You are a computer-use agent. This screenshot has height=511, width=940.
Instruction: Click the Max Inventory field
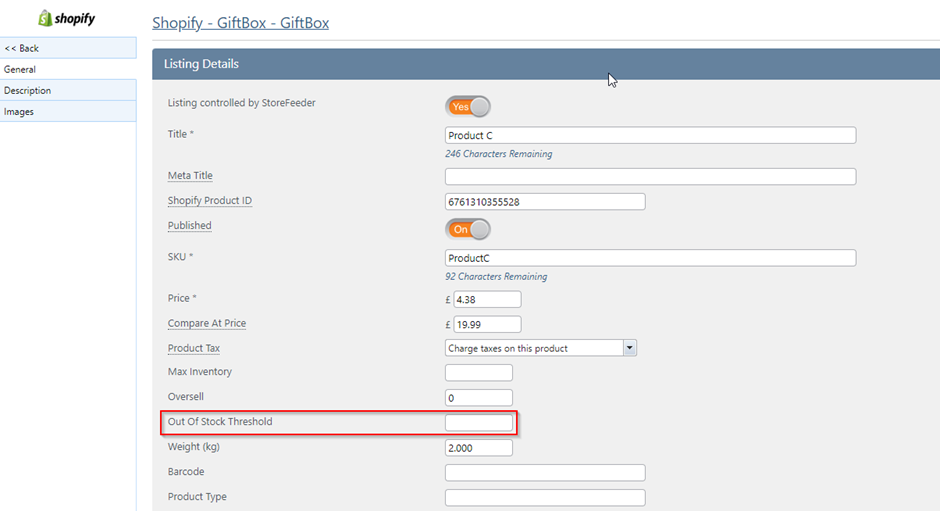[478, 372]
